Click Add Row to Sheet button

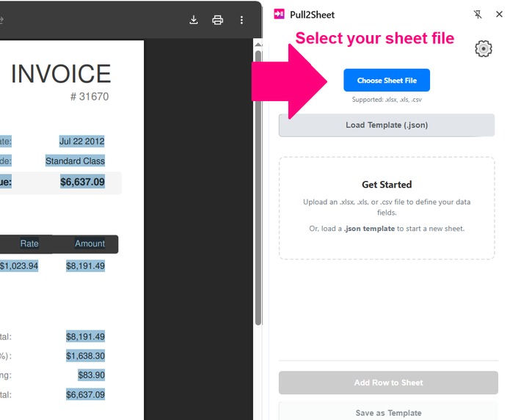point(388,383)
